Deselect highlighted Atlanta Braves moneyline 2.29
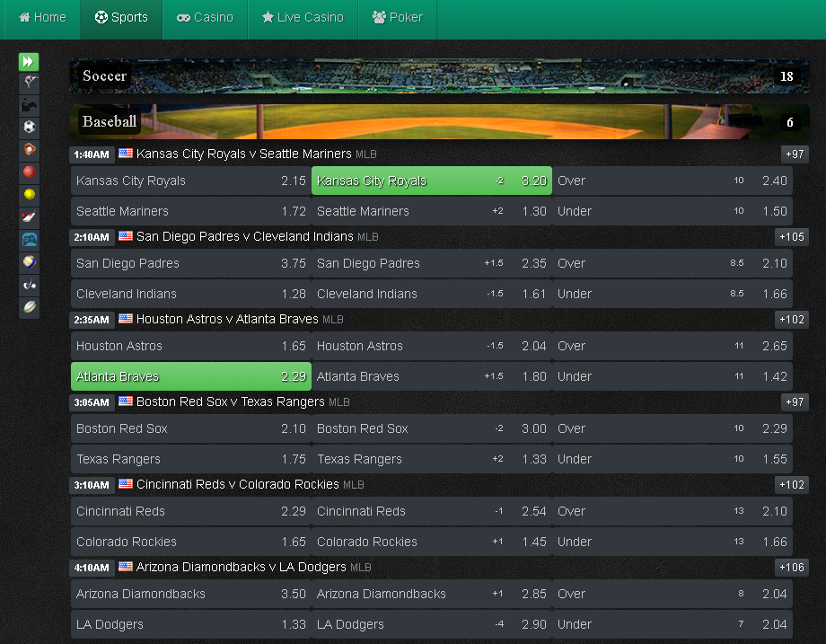Screen dimensions: 826x644 pos(191,376)
